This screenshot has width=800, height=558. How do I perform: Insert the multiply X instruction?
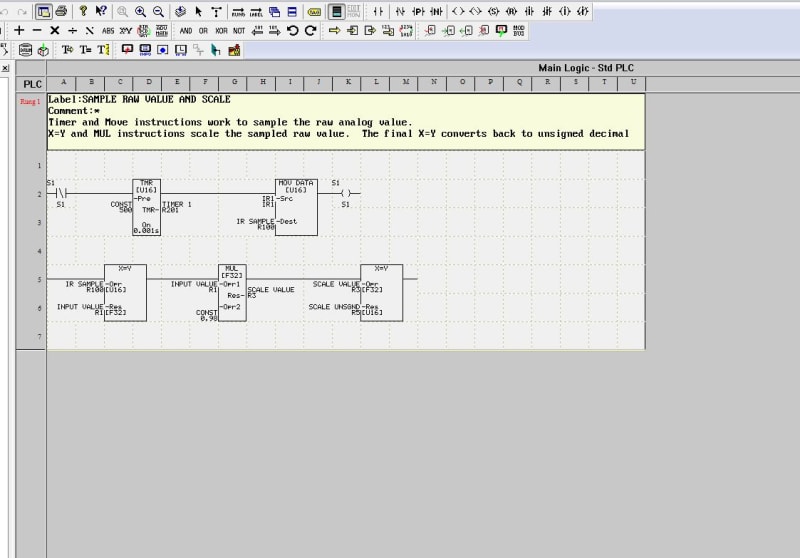pyautogui.click(x=55, y=31)
